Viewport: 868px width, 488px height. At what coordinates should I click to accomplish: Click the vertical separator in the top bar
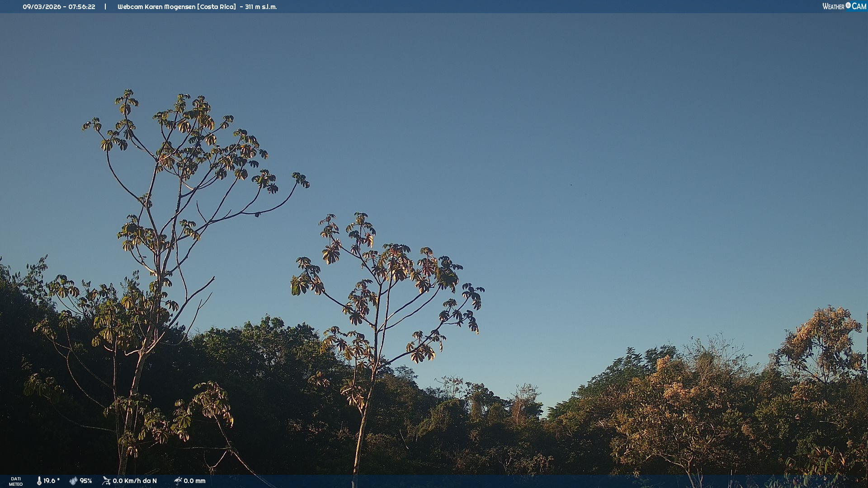click(x=105, y=7)
